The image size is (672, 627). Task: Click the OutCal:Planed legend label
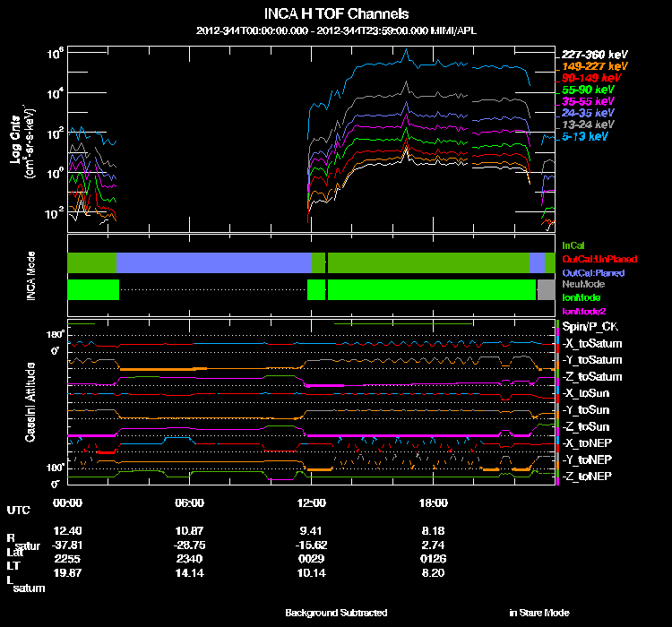[x=592, y=271]
